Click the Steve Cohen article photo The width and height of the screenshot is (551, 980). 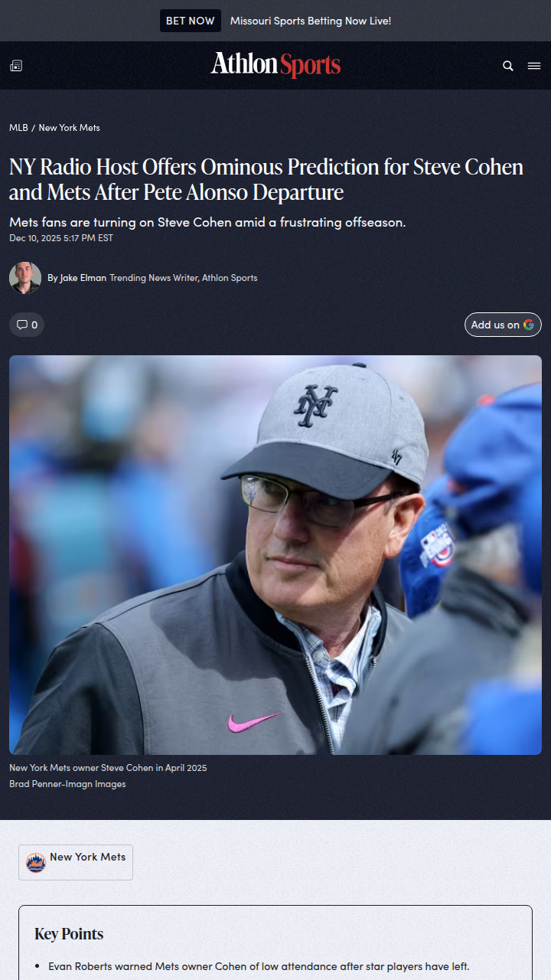point(275,555)
